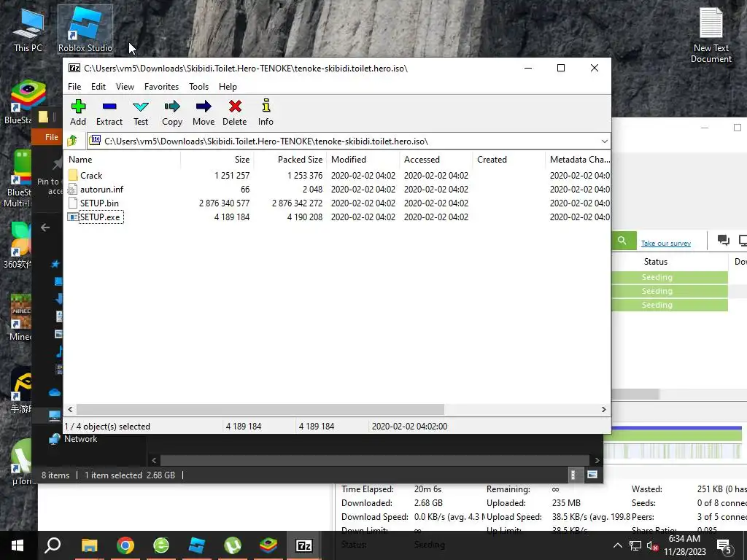Screen dimensions: 747x560
Task: Sort by Created column header
Action: (x=508, y=160)
